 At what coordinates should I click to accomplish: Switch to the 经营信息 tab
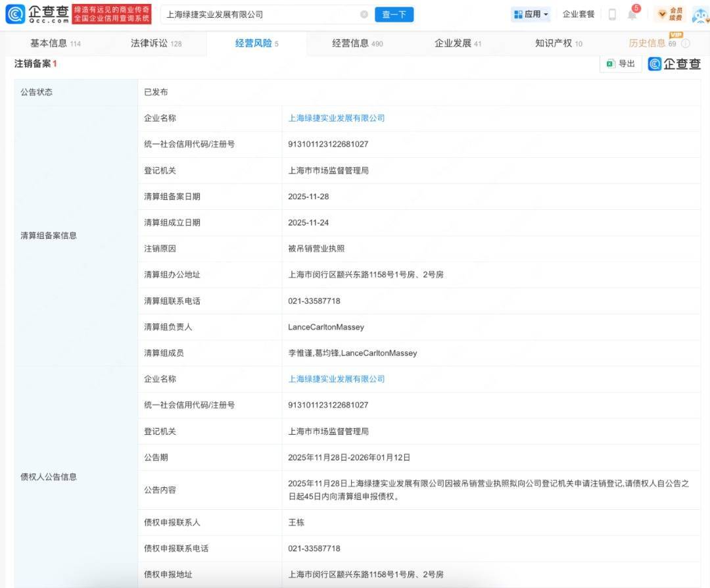[x=352, y=43]
